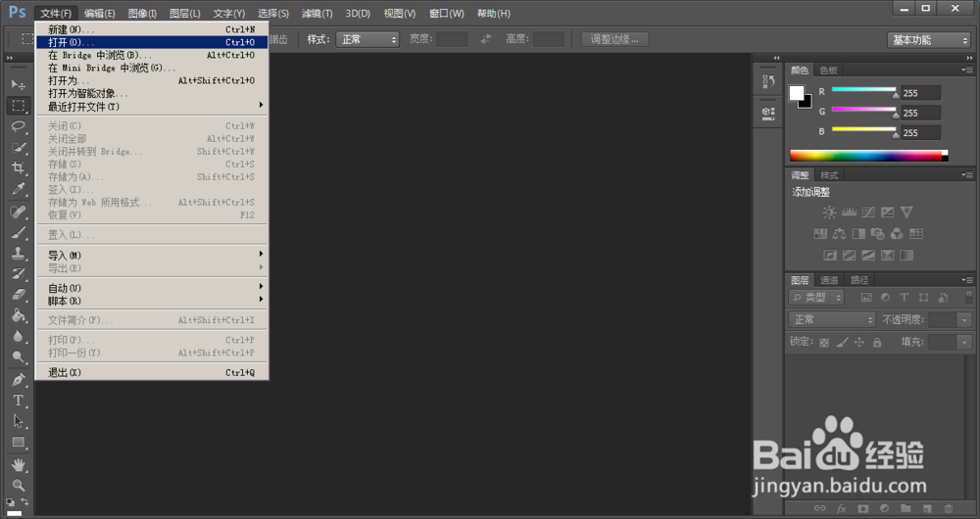Open the layer blend mode 正常 dropdown

click(832, 320)
